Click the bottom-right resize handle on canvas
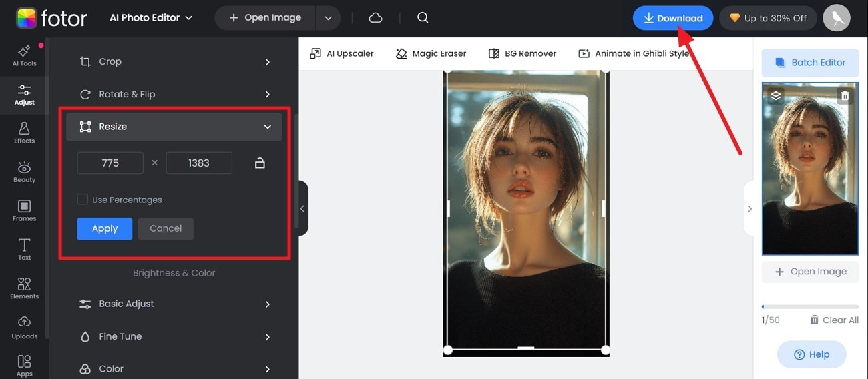The height and width of the screenshot is (379, 868). click(606, 350)
